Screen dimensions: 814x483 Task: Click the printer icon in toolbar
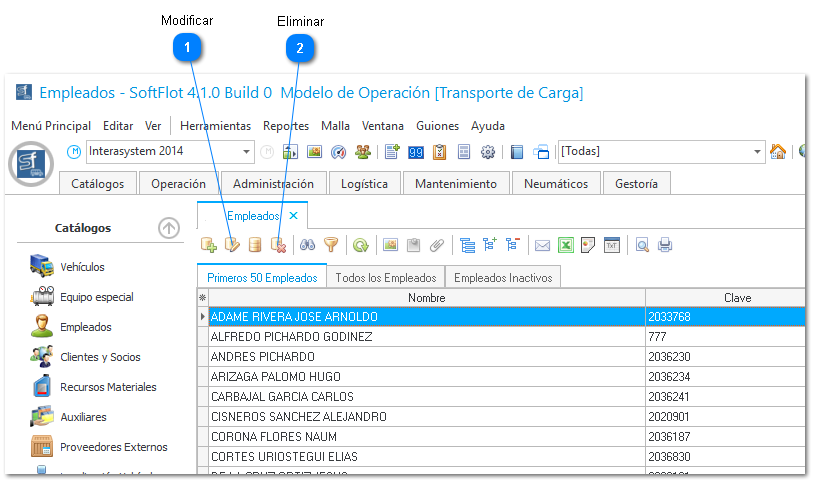665,244
